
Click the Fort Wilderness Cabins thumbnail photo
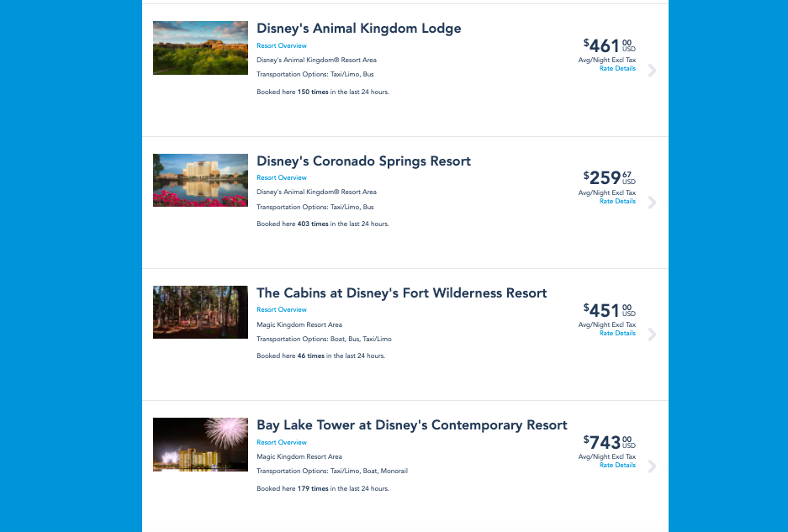(x=200, y=312)
